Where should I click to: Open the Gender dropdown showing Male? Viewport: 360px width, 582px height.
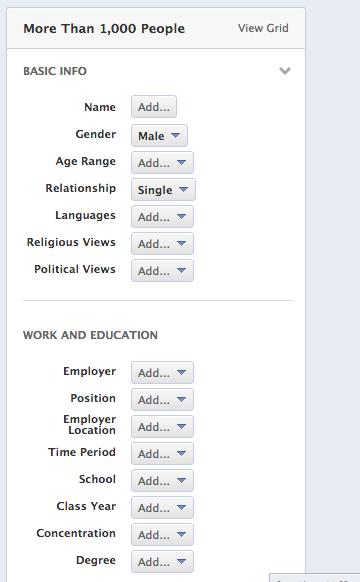tap(159, 135)
